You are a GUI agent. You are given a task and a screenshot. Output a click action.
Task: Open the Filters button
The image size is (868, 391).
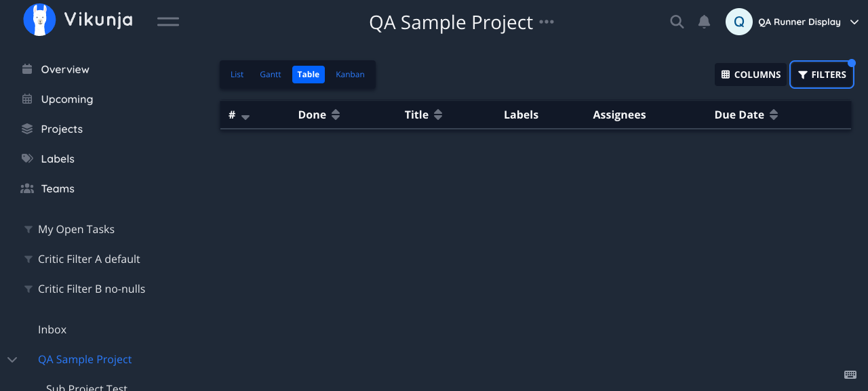coord(822,75)
